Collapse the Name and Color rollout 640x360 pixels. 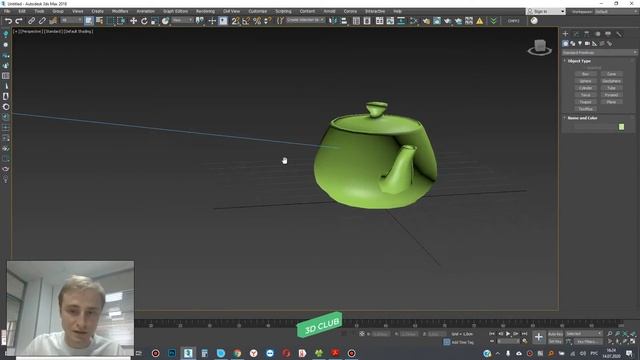582,118
